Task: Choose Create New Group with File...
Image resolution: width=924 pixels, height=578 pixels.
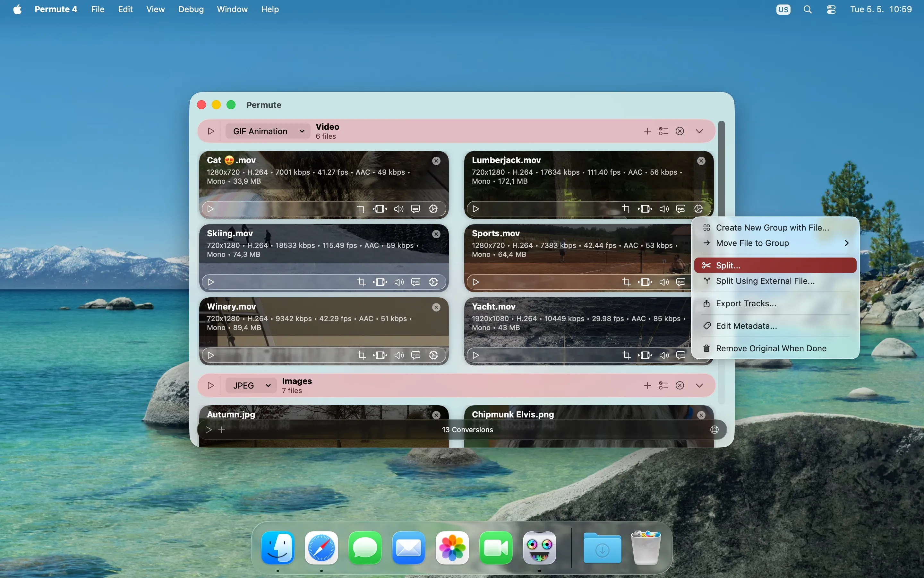Action: (x=775, y=228)
